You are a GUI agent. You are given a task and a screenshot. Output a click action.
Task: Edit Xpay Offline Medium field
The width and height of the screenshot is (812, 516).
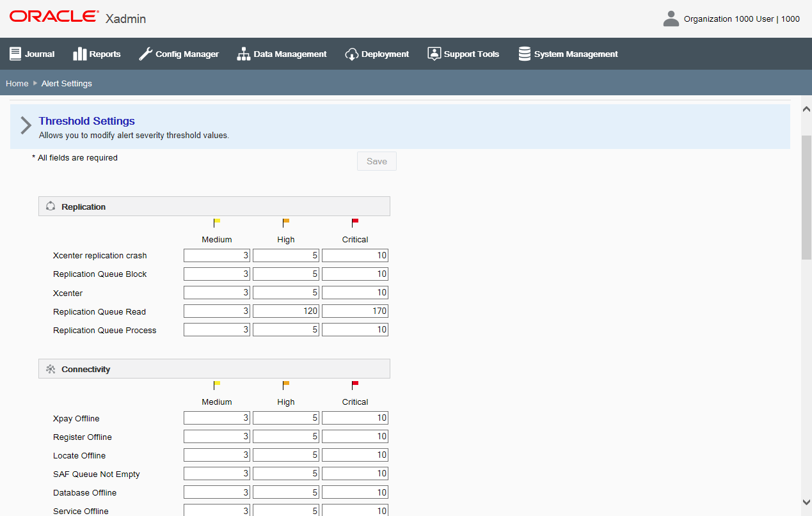click(x=217, y=418)
